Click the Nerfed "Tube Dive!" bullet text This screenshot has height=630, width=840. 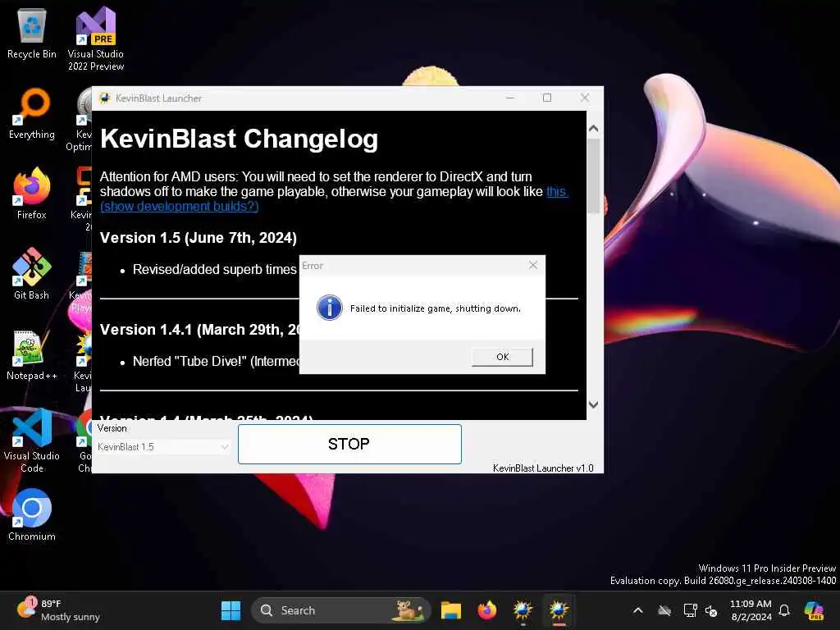tap(216, 361)
